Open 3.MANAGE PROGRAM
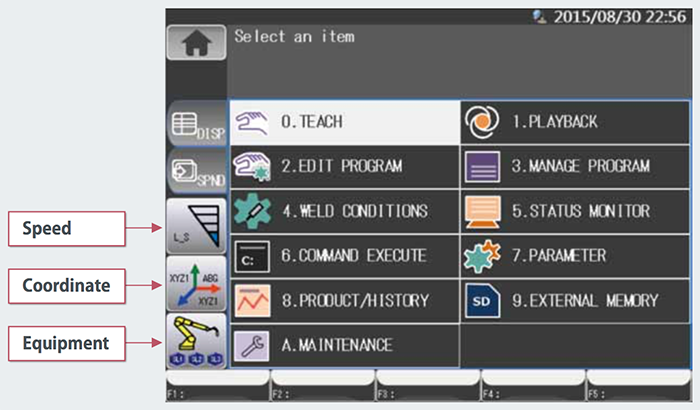 coord(575,167)
